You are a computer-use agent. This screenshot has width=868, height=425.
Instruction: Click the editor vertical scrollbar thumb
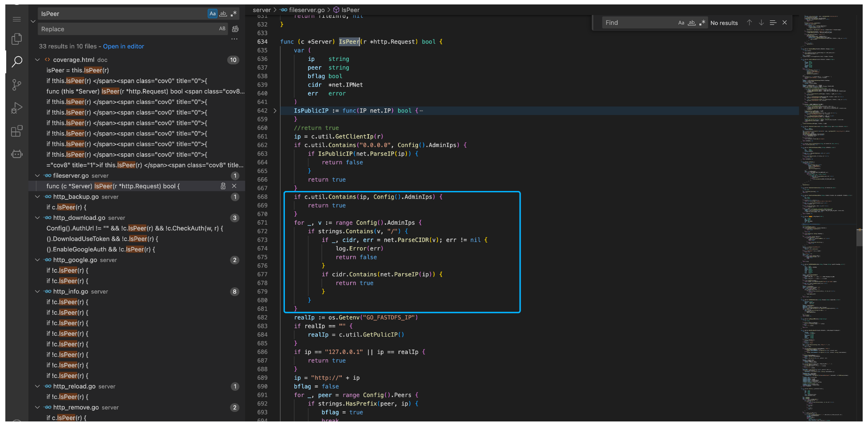(859, 237)
